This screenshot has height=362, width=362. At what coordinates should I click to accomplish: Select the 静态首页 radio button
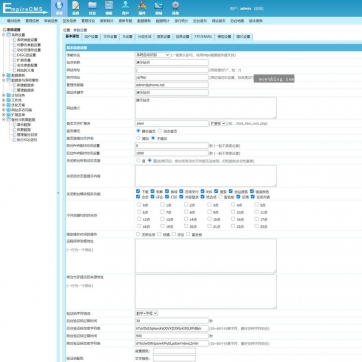pyautogui.click(x=138, y=131)
